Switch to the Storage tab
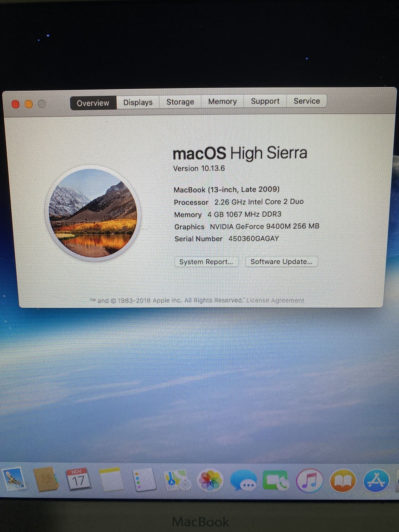399x532 pixels. point(180,102)
